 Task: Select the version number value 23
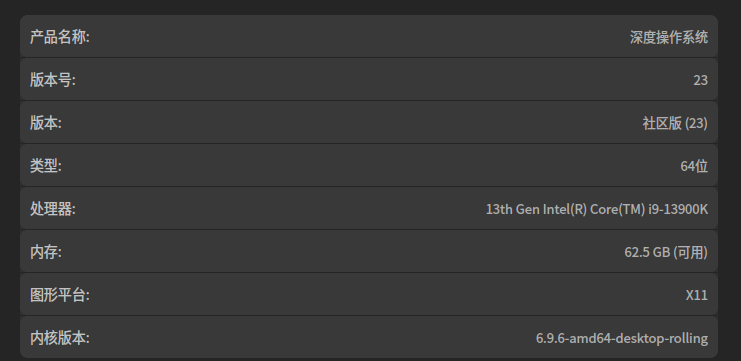pyautogui.click(x=700, y=80)
